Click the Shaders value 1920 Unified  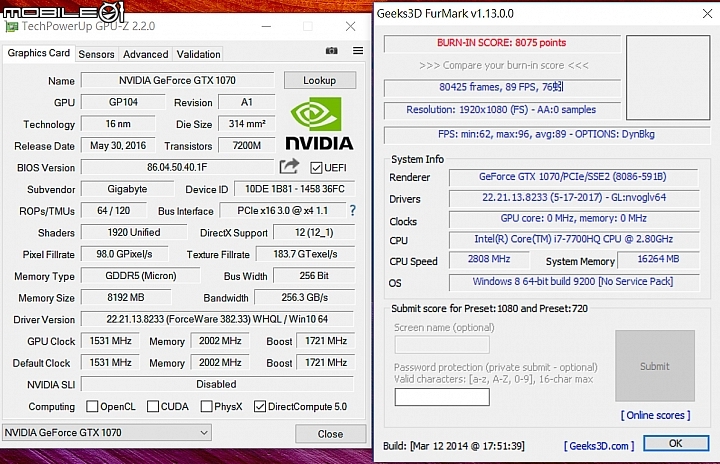click(x=134, y=232)
